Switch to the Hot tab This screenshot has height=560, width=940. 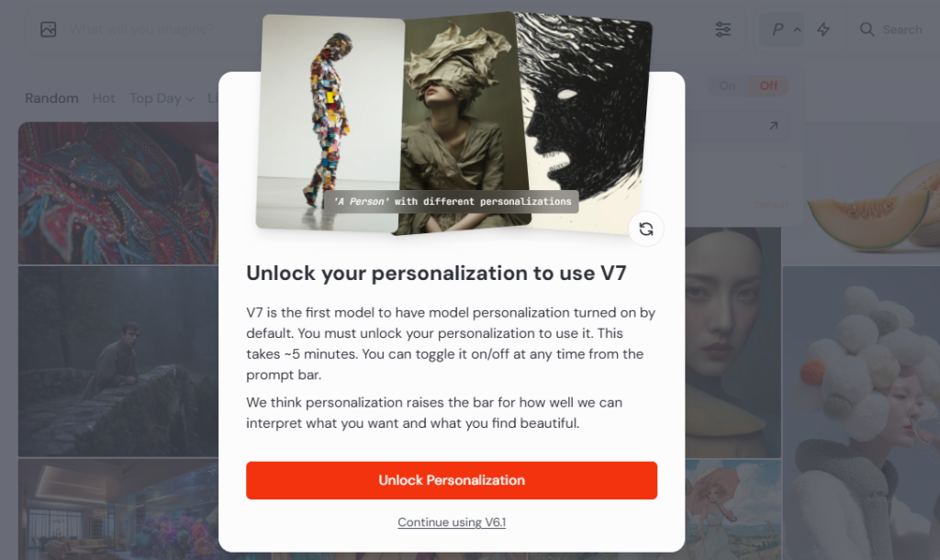coord(104,98)
